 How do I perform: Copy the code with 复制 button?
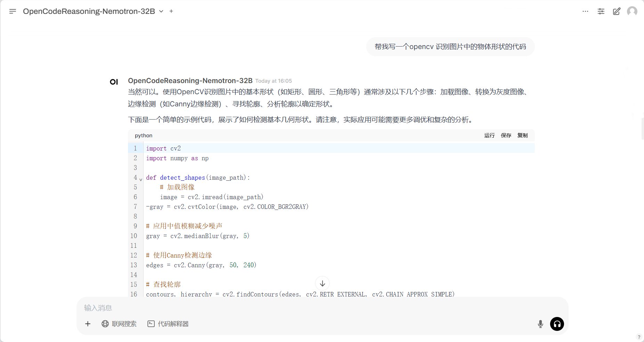(x=522, y=136)
